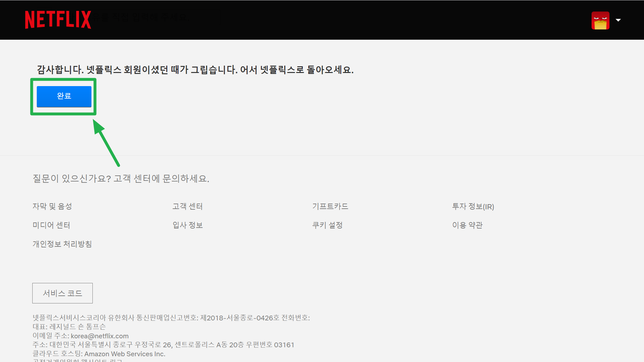
Task: Open 투자 정보(IR) link
Action: pos(473,206)
